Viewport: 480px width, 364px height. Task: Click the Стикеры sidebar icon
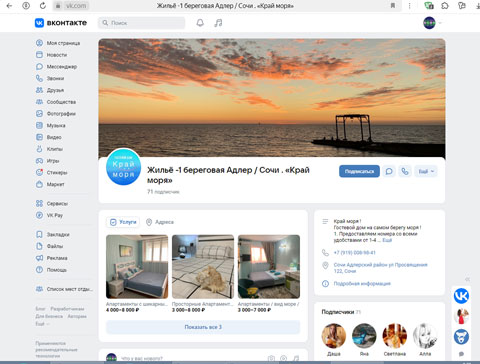click(39, 172)
